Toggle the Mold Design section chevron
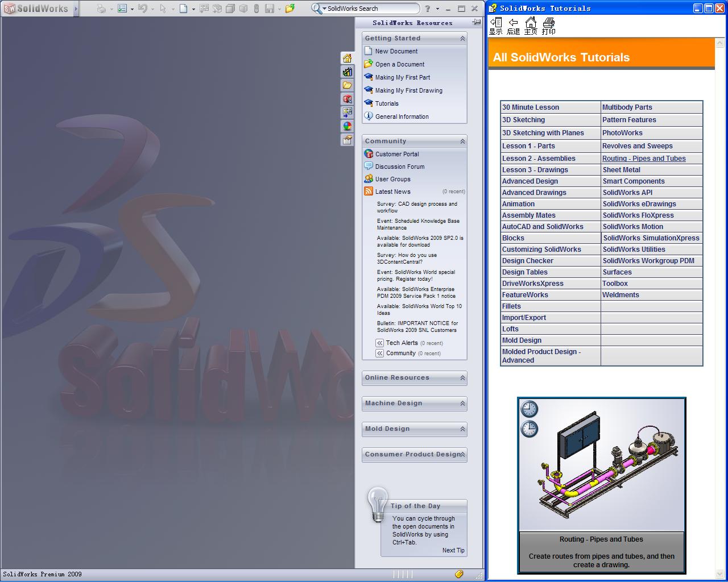 (x=462, y=429)
